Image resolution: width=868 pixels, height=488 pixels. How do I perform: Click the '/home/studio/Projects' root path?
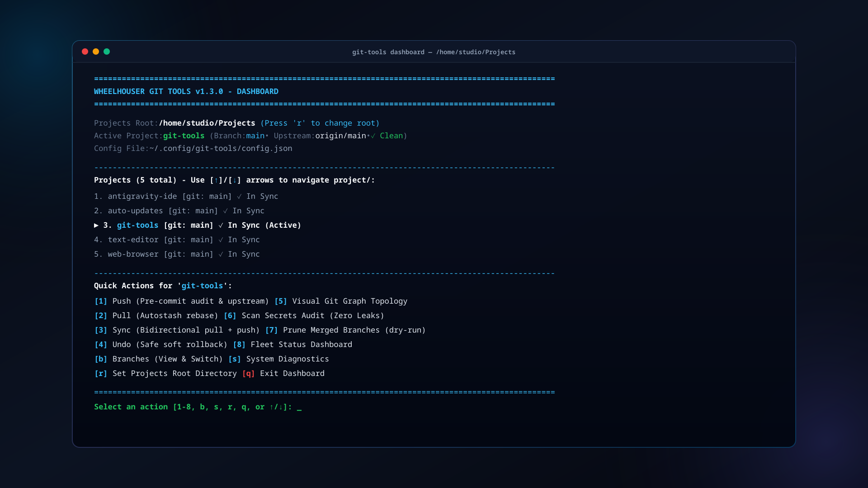(207, 123)
